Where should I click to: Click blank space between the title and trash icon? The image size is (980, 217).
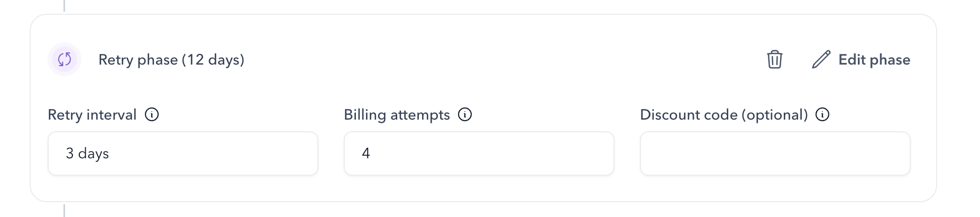click(502, 59)
